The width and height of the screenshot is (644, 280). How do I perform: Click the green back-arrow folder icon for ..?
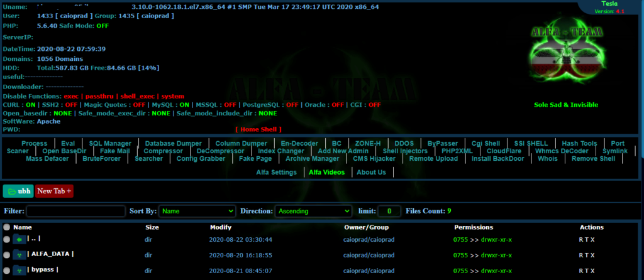pos(19,239)
